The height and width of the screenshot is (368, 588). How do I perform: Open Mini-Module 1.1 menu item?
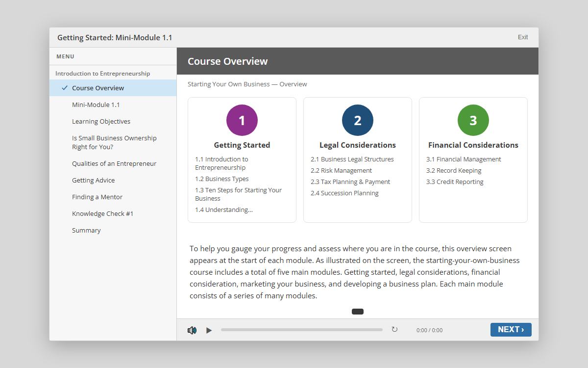pyautogui.click(x=113, y=105)
